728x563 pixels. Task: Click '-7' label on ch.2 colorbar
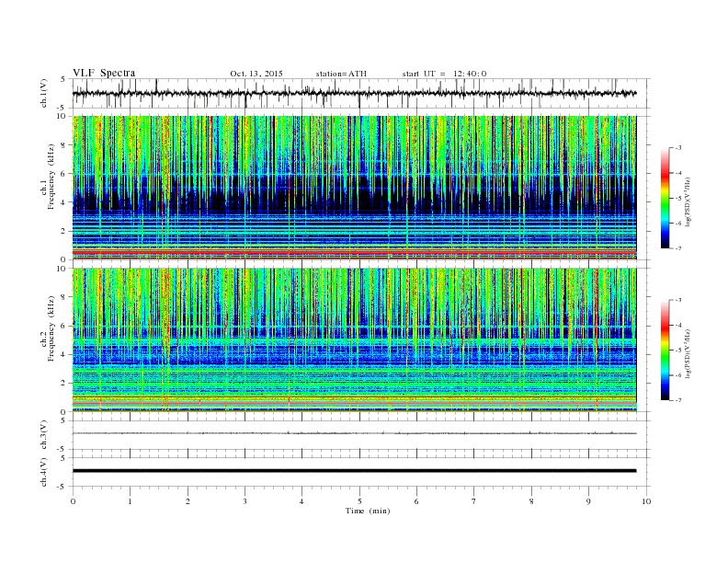(x=677, y=400)
